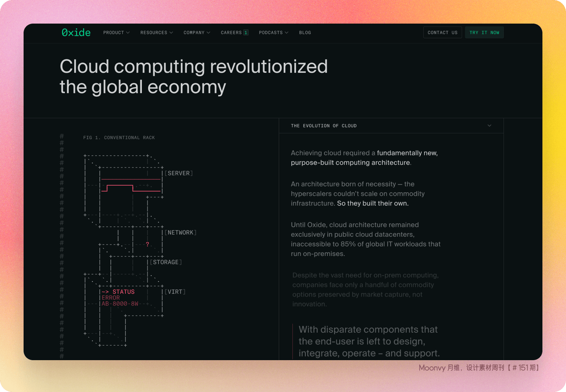Click the Try It Now button
The height and width of the screenshot is (392, 566).
484,33
